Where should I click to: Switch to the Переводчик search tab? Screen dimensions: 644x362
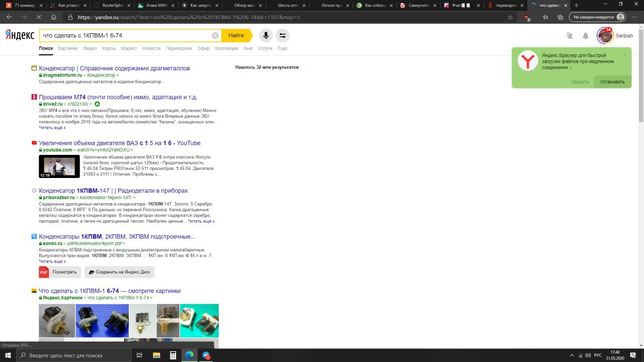[179, 48]
